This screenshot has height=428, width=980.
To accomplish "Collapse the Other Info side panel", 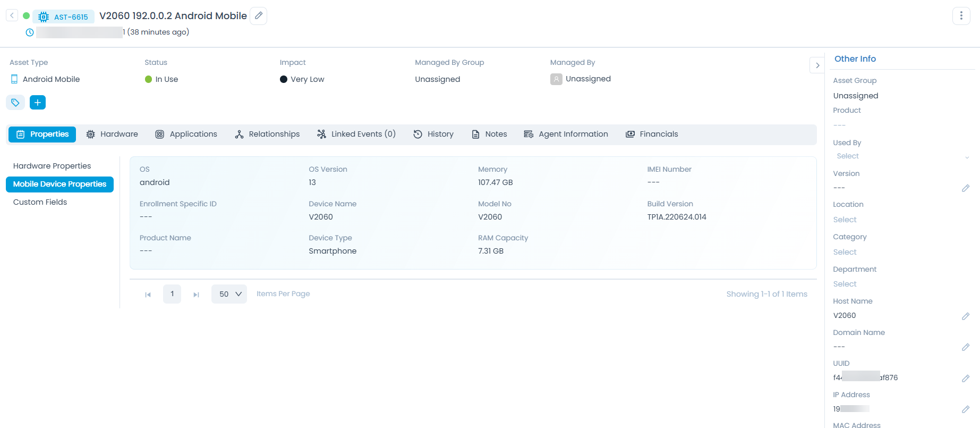I will click(817, 65).
